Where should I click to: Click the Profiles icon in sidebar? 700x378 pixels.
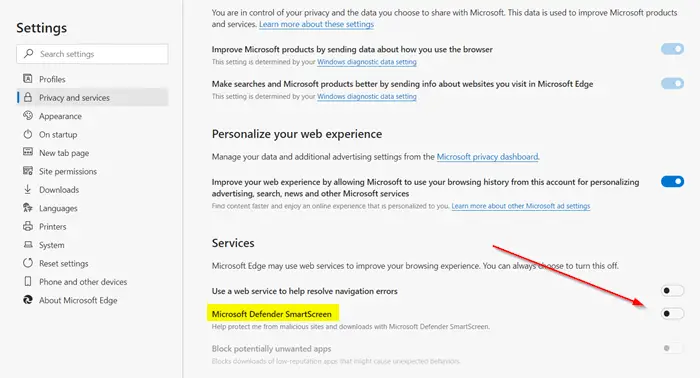point(28,79)
